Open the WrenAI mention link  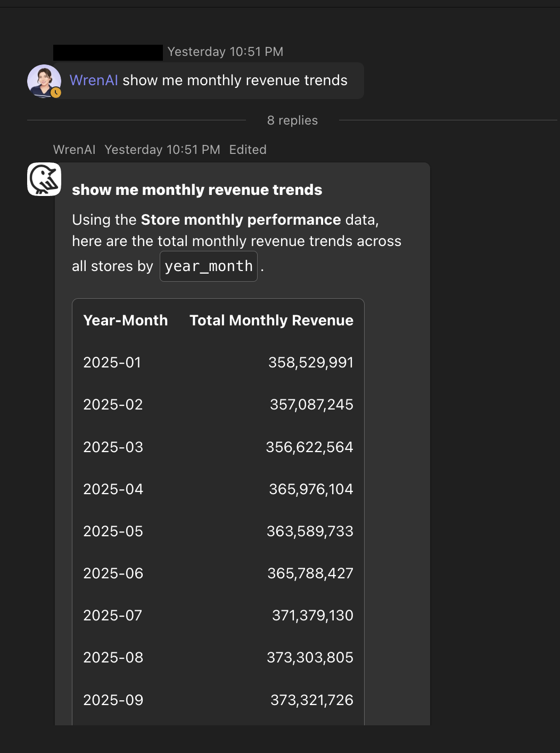[94, 80]
